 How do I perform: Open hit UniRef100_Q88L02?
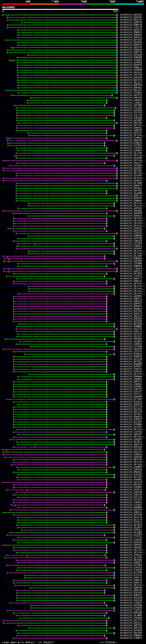[131, 196]
